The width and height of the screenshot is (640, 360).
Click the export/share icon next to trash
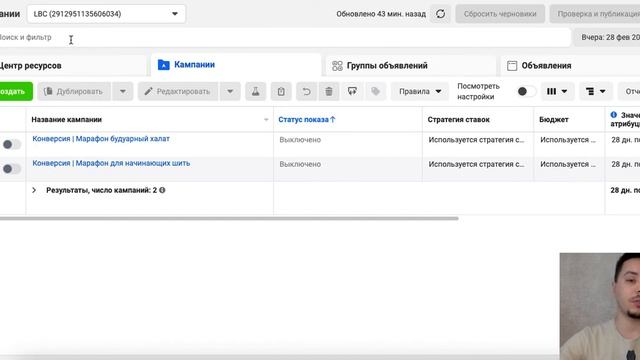[352, 91]
